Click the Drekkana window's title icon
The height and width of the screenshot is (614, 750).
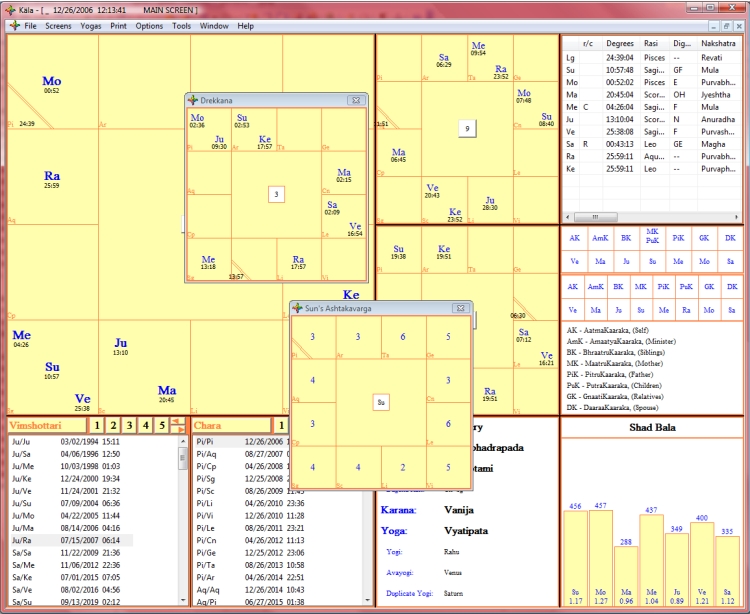pyautogui.click(x=193, y=100)
